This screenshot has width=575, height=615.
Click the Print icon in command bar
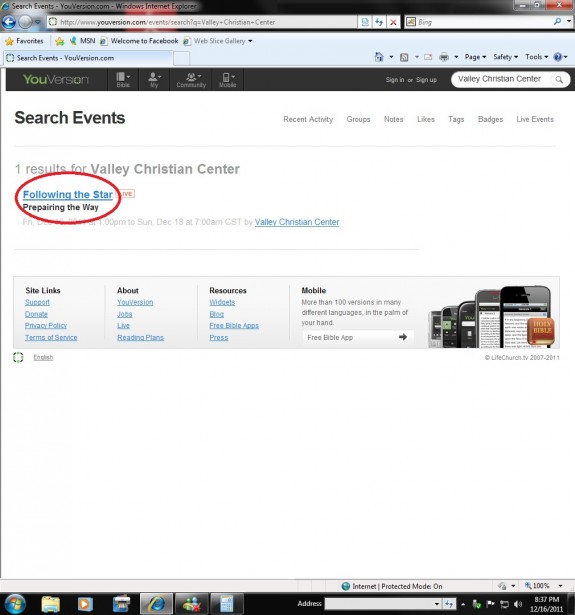(x=444, y=57)
